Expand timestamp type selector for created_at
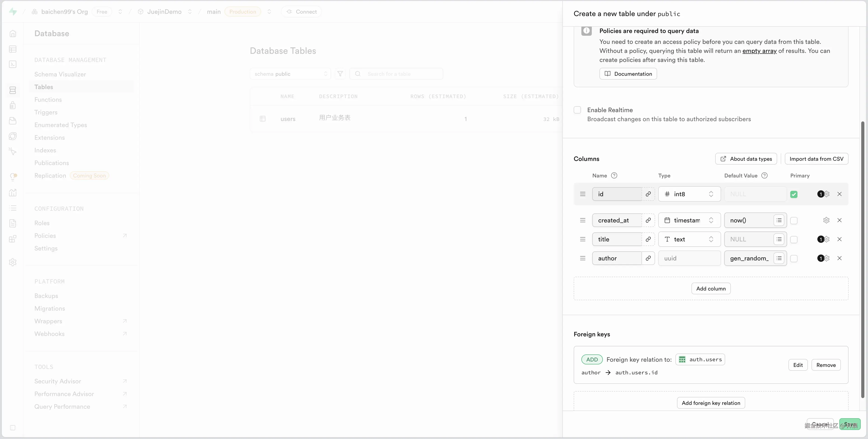 click(689, 220)
